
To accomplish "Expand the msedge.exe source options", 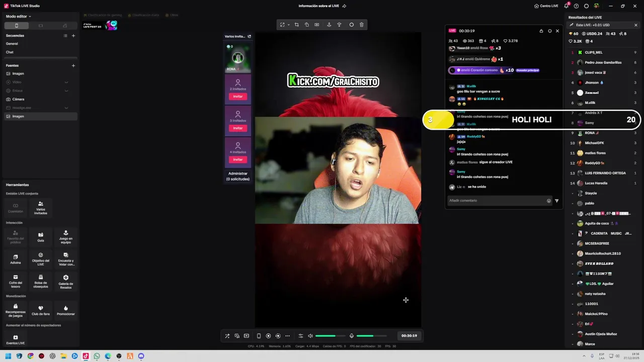I will (x=66, y=108).
